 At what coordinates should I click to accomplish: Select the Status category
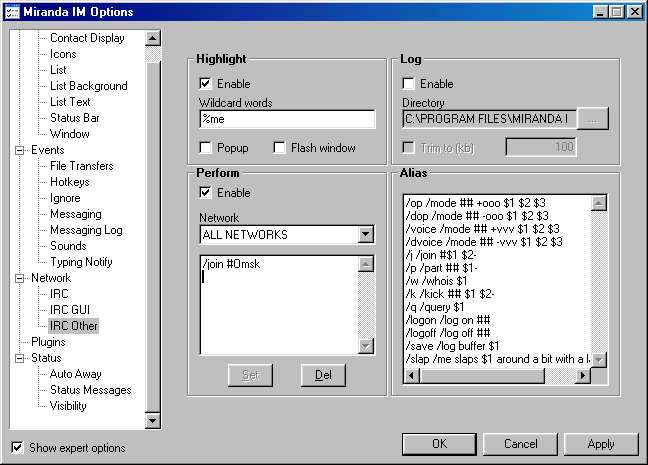pyautogui.click(x=46, y=358)
